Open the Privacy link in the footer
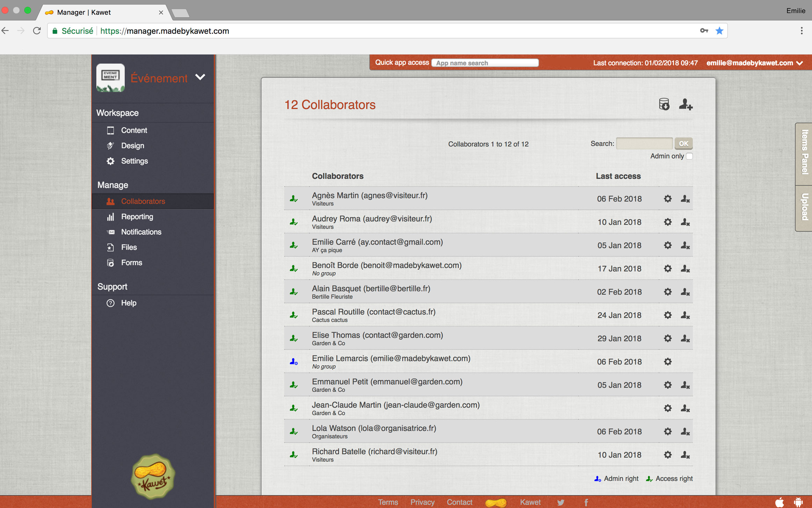 click(x=422, y=502)
